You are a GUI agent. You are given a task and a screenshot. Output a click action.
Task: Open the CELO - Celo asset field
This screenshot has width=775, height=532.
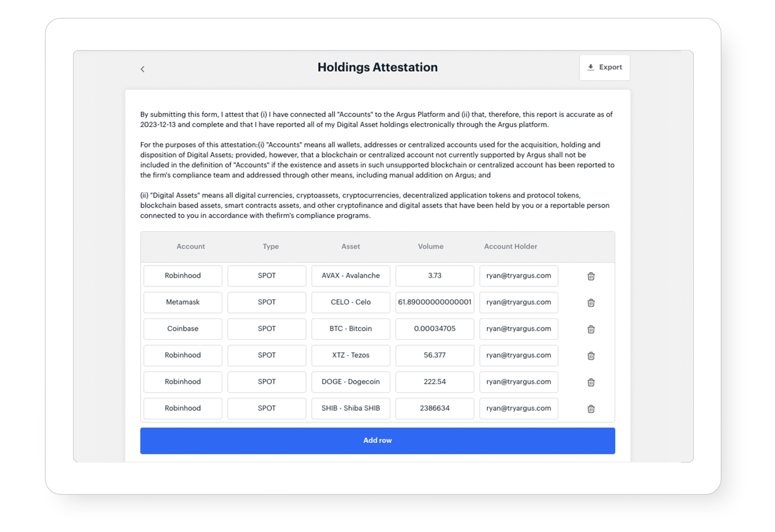point(351,302)
